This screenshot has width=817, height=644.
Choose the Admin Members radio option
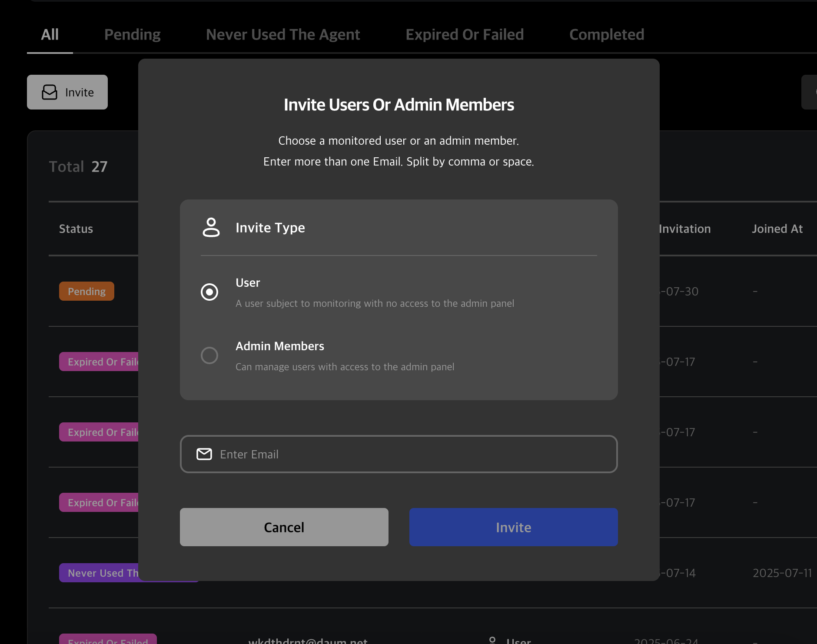[209, 355]
